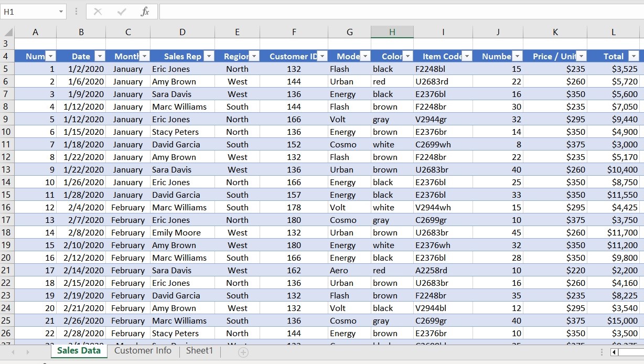Viewport: 644px width, 364px height.
Task: Select column D header
Action: [x=183, y=32]
